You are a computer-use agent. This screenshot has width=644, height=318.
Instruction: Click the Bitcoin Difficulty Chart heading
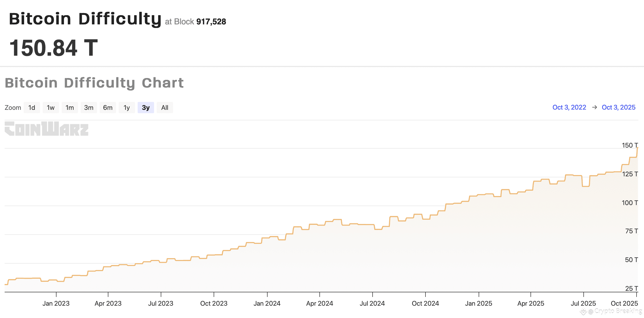pos(94,83)
